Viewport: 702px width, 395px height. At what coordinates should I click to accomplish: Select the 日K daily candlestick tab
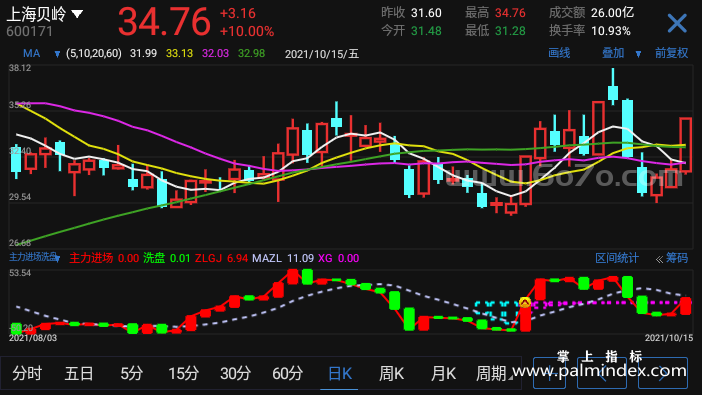(x=340, y=373)
